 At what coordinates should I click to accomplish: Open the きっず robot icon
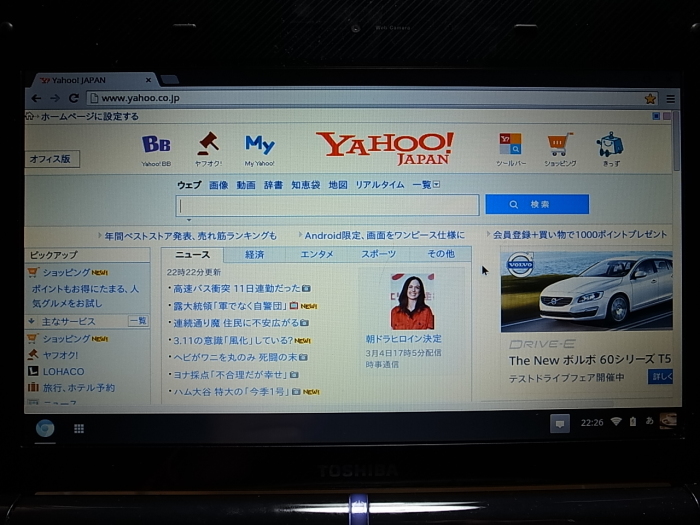pyautogui.click(x=611, y=150)
